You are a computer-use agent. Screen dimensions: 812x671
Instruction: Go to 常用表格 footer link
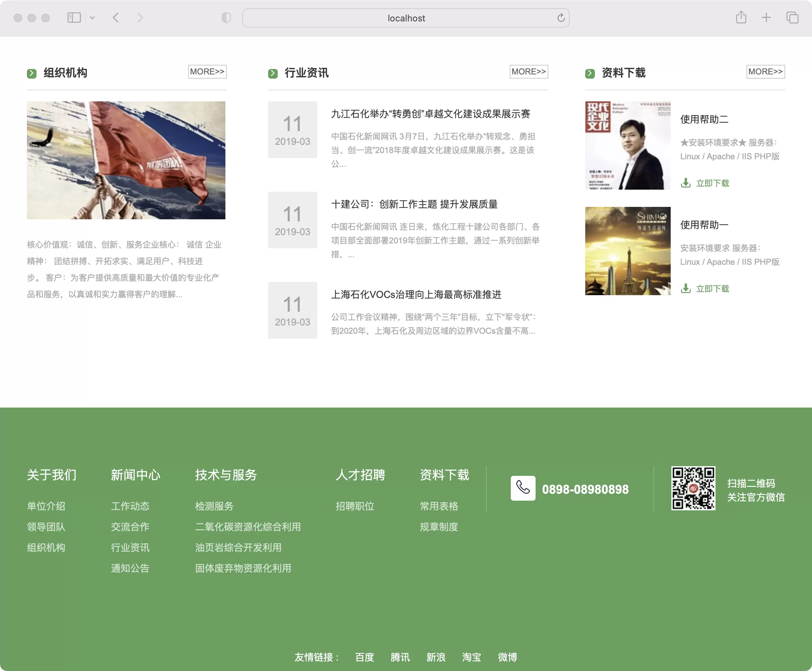point(439,506)
